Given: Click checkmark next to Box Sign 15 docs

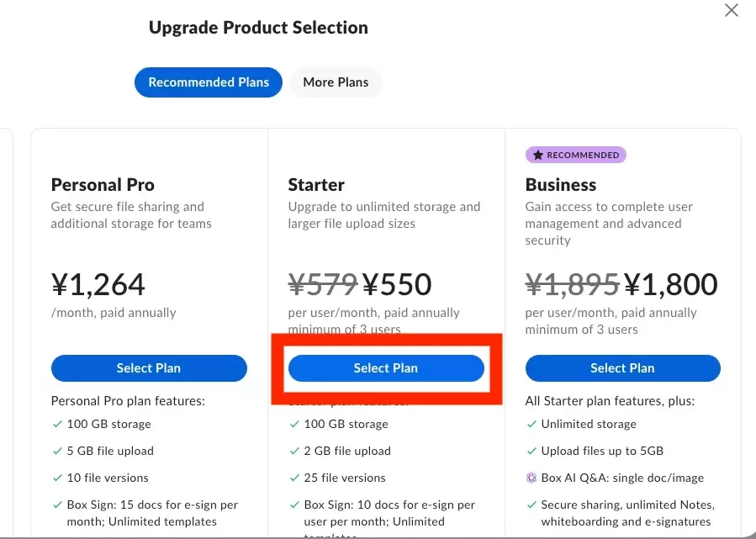Looking at the screenshot, I should [x=57, y=505].
